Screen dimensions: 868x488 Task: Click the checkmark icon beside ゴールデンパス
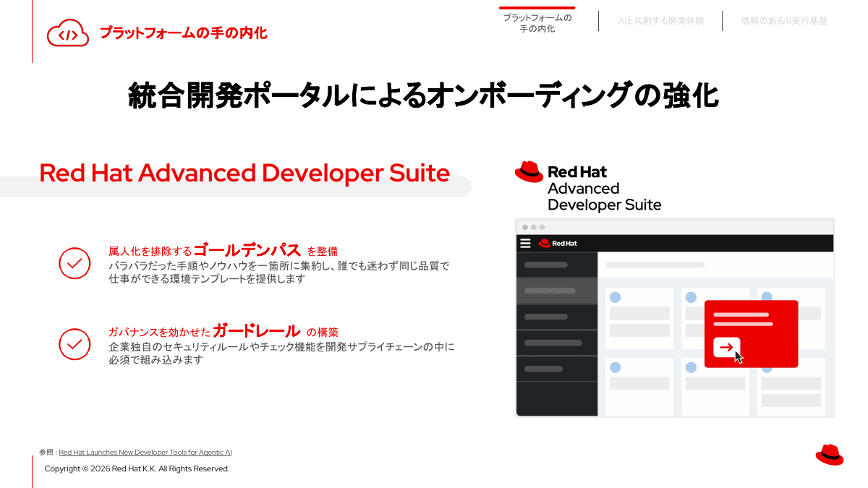(74, 264)
